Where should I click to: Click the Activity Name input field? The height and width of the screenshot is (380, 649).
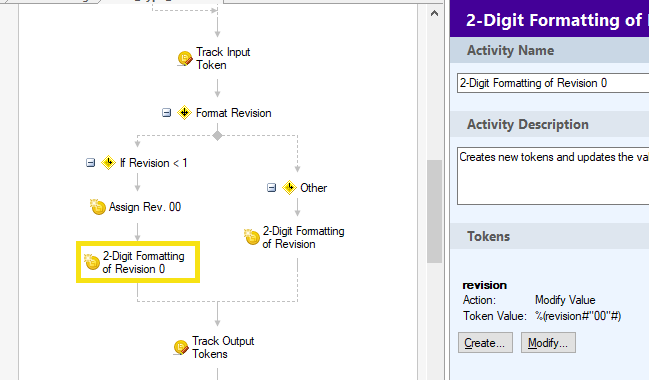point(553,83)
